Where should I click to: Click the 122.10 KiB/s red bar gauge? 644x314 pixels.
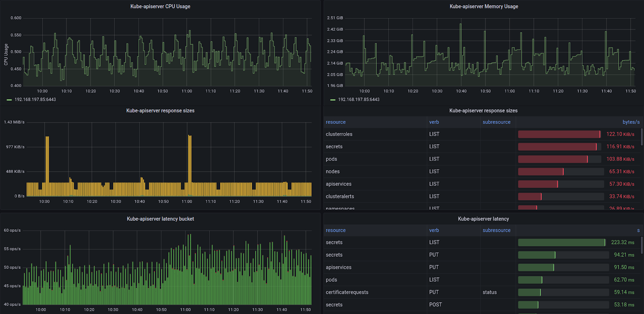[x=559, y=134]
